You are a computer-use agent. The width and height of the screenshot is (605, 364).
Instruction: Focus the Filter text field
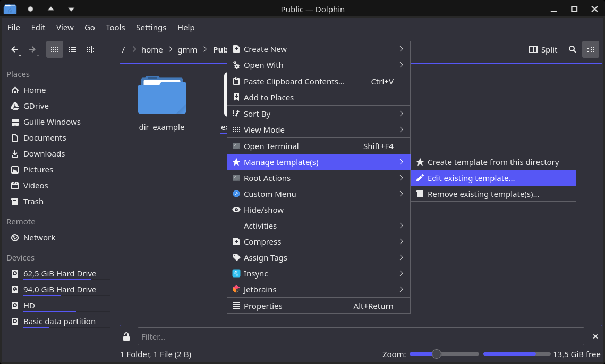click(x=360, y=336)
